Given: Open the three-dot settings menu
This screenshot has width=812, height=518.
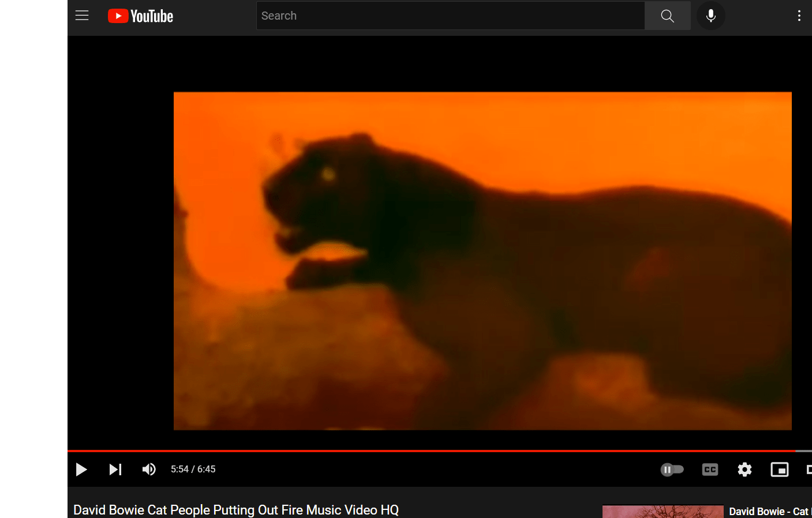Looking at the screenshot, I should coord(799,16).
